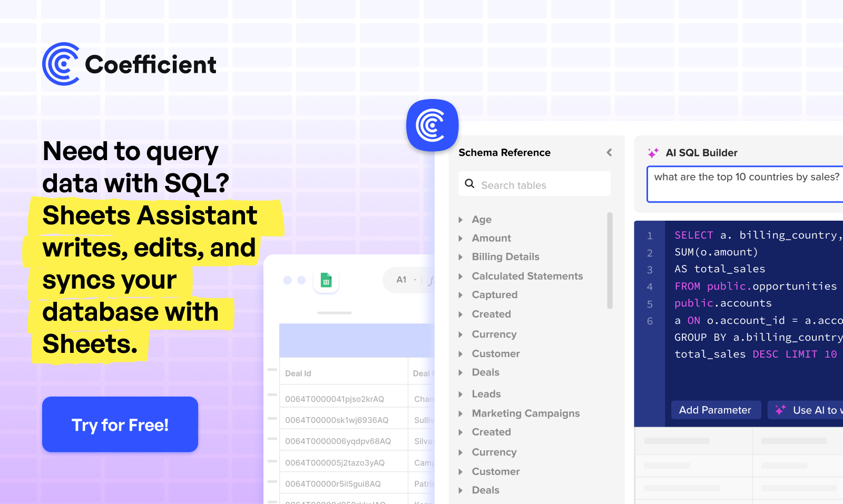Collapse the Schema Reference panel with chevron

tap(609, 152)
